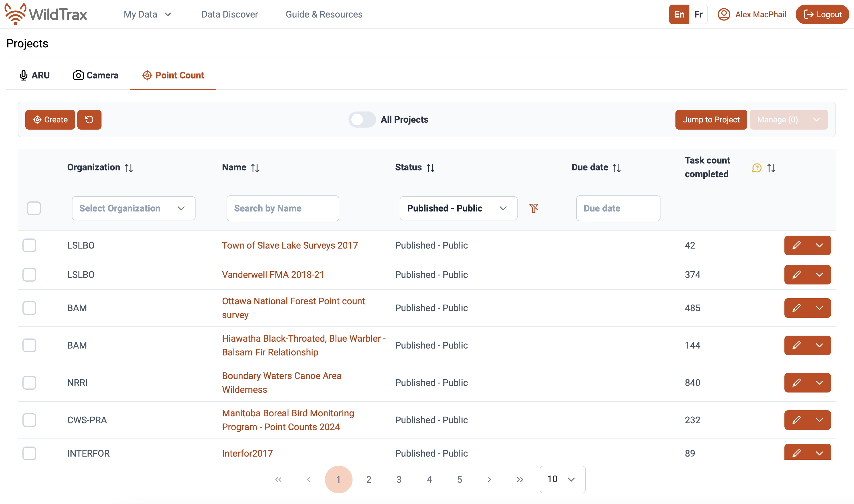Screen dimensions: 854x504
Task: Switch to the ARU tab
Action: (x=34, y=75)
